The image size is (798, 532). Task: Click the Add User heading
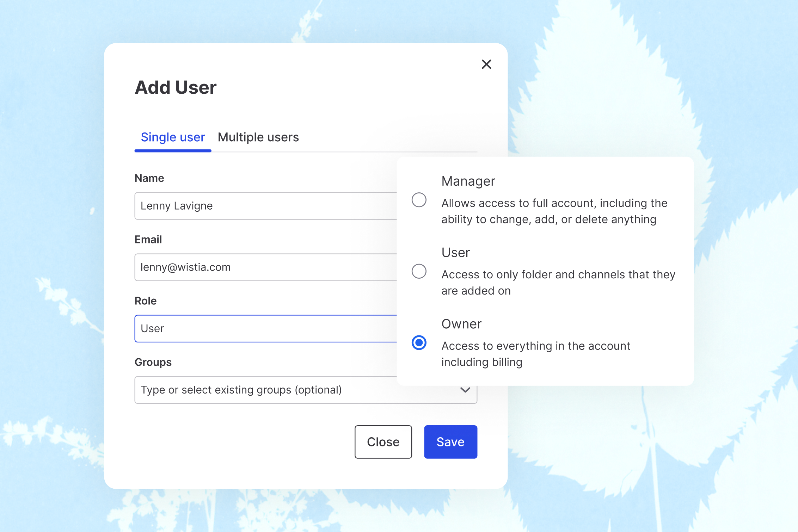(175, 87)
